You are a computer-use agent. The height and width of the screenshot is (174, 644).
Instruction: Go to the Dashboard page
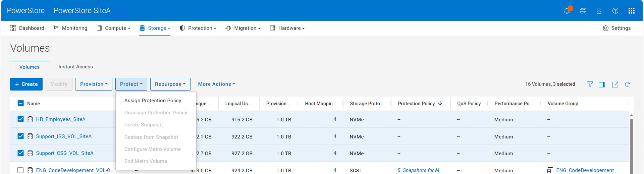27,28
